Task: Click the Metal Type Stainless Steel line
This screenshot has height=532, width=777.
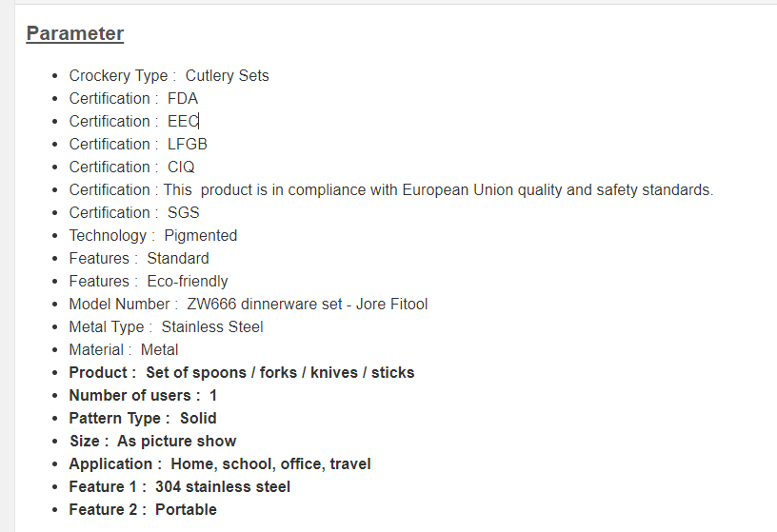Action: (x=166, y=326)
